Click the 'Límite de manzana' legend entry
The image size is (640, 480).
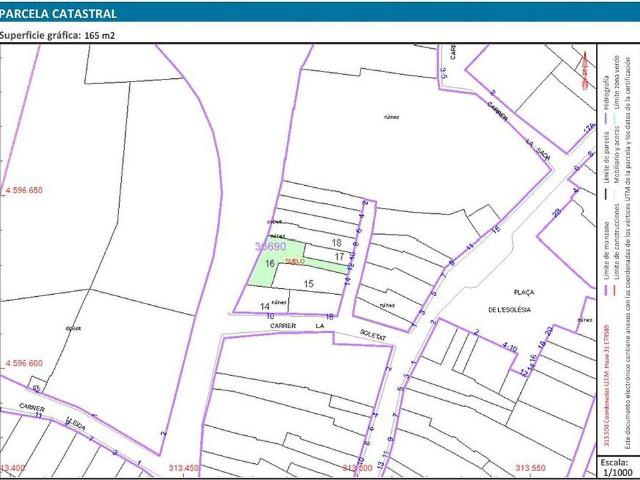tap(607, 251)
